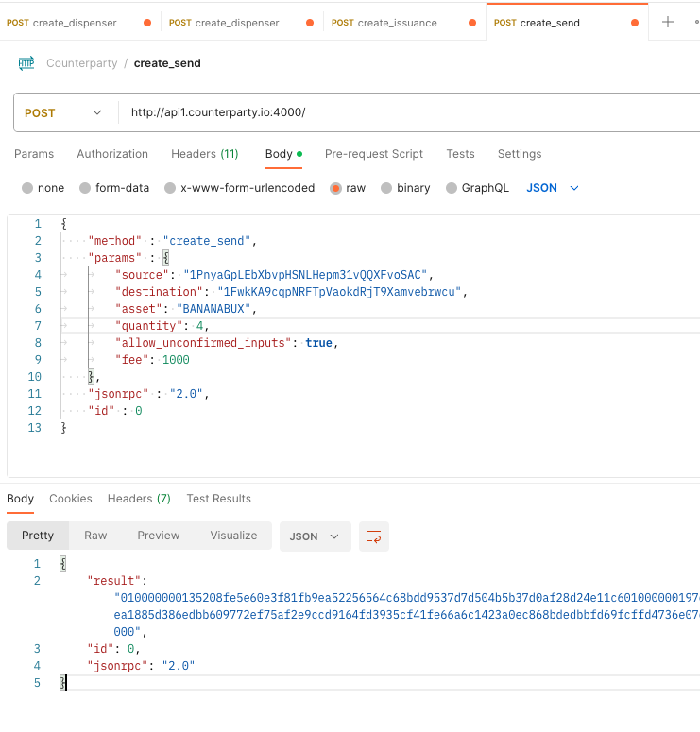The width and height of the screenshot is (700, 732).
Task: Click line number 12 in request editor
Action: coord(35,410)
